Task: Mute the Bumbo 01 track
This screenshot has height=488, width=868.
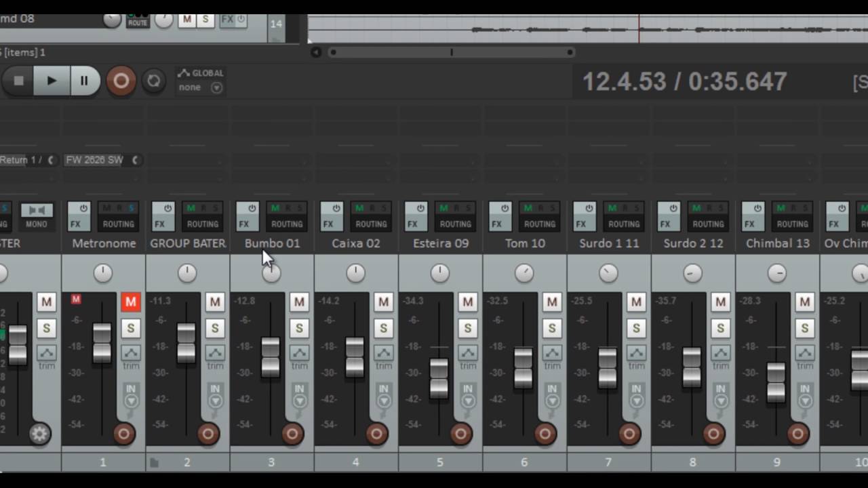Action: 299,302
